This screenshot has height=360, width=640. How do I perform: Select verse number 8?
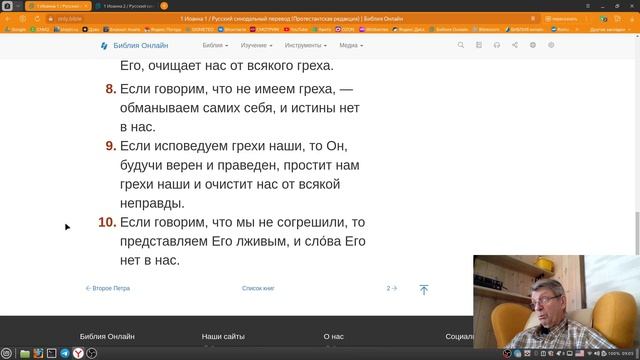111,89
